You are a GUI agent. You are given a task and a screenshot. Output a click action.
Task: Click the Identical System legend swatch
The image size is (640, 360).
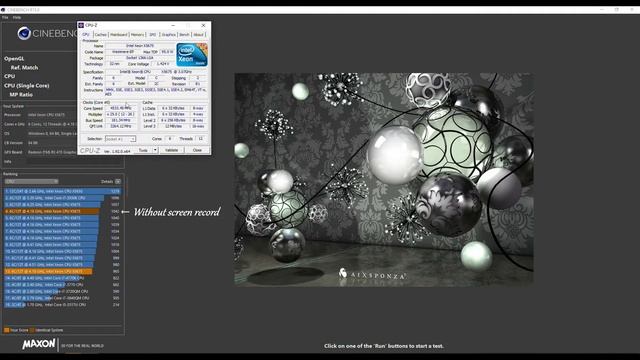(32, 330)
